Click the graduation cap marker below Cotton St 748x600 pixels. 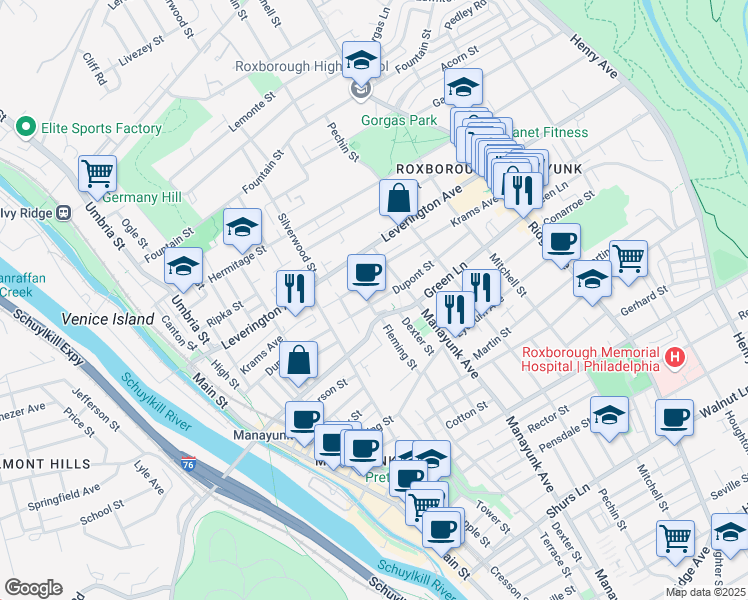click(432, 457)
